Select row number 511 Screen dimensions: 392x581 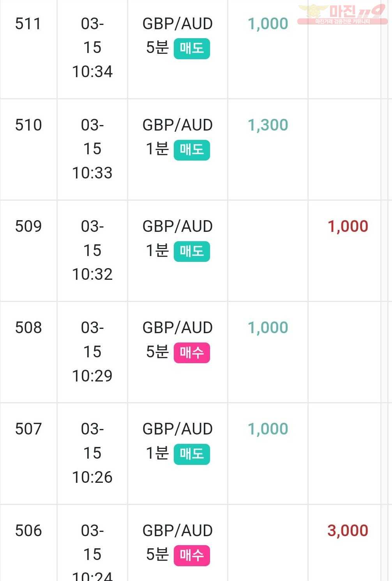coord(28,24)
